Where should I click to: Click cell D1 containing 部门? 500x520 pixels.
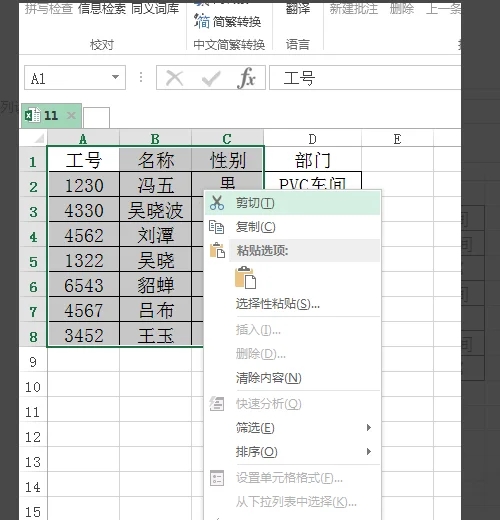(313, 160)
